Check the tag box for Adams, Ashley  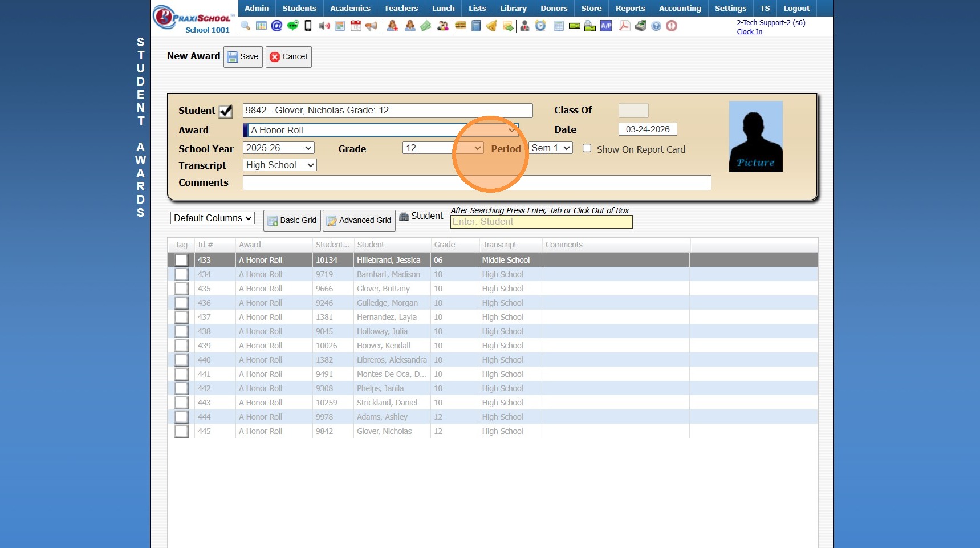(x=181, y=417)
